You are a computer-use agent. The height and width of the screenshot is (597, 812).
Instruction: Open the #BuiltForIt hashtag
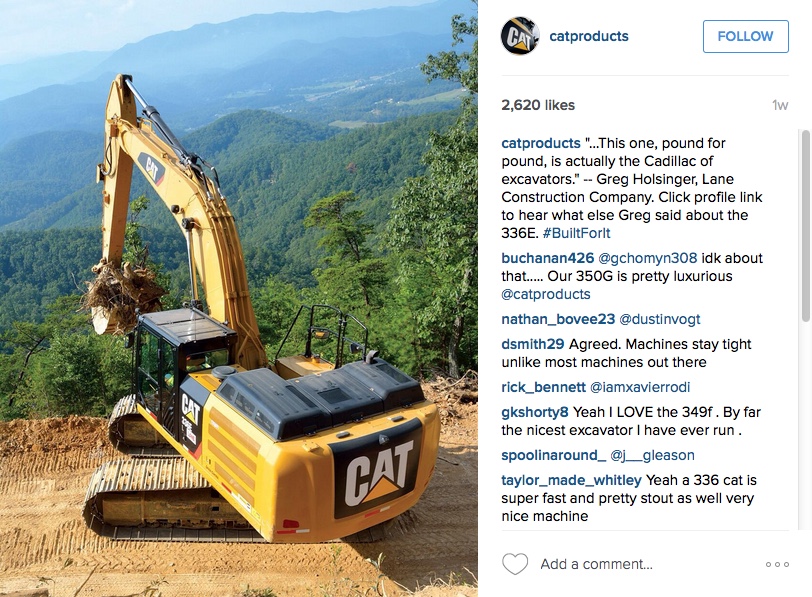[576, 233]
